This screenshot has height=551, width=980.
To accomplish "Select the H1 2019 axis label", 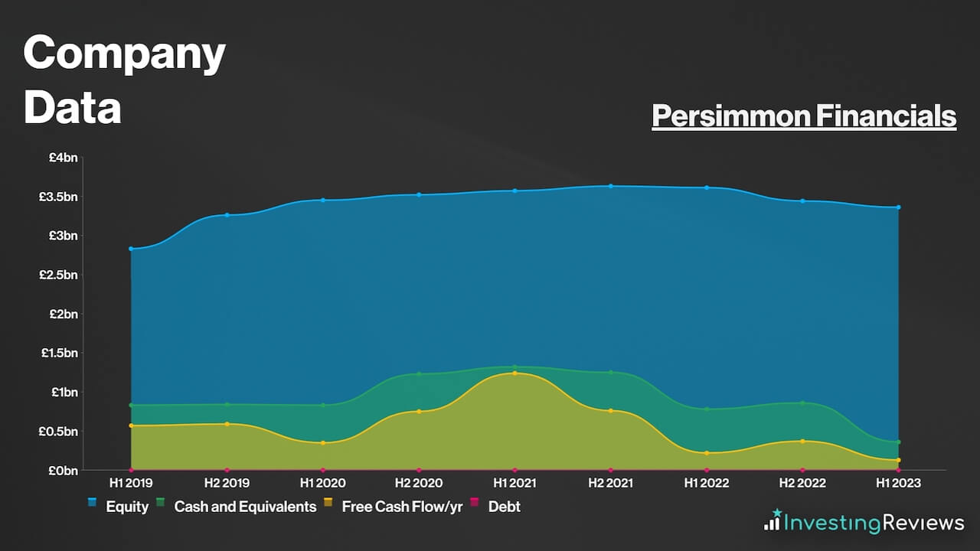I will coord(131,483).
